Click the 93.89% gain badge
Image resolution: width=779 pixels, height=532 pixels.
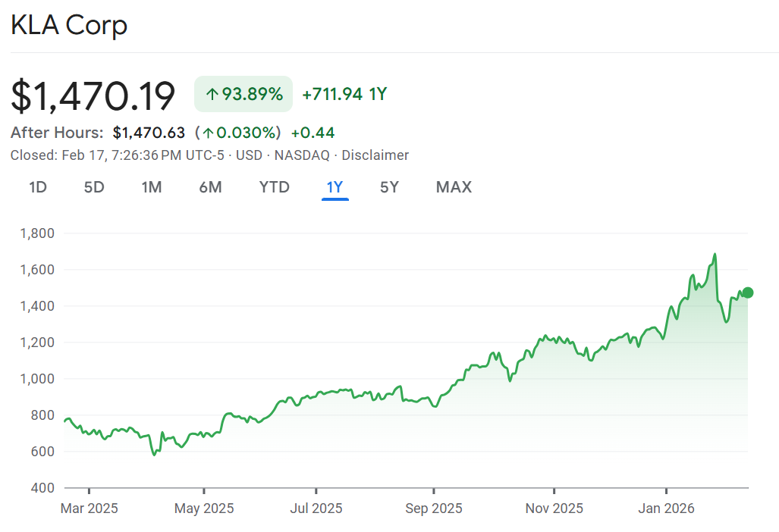pos(243,95)
